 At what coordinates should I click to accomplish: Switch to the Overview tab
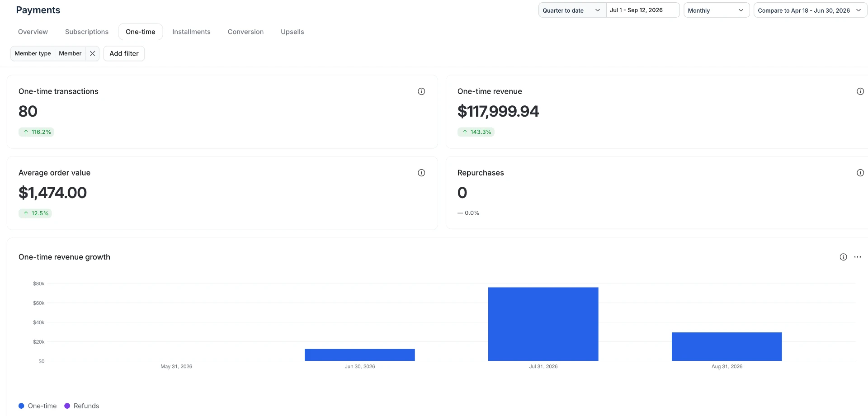[x=33, y=32]
